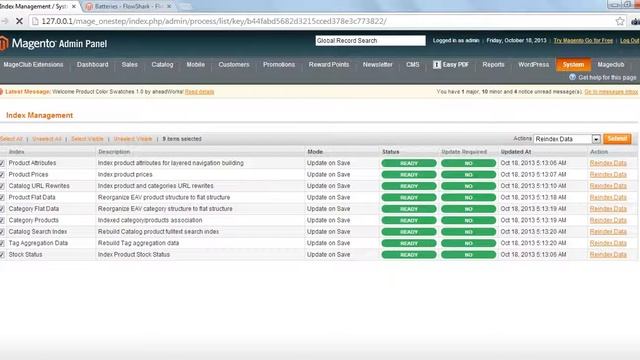Open the Go to messages inbox link
640x360 pixels.
coord(611,92)
